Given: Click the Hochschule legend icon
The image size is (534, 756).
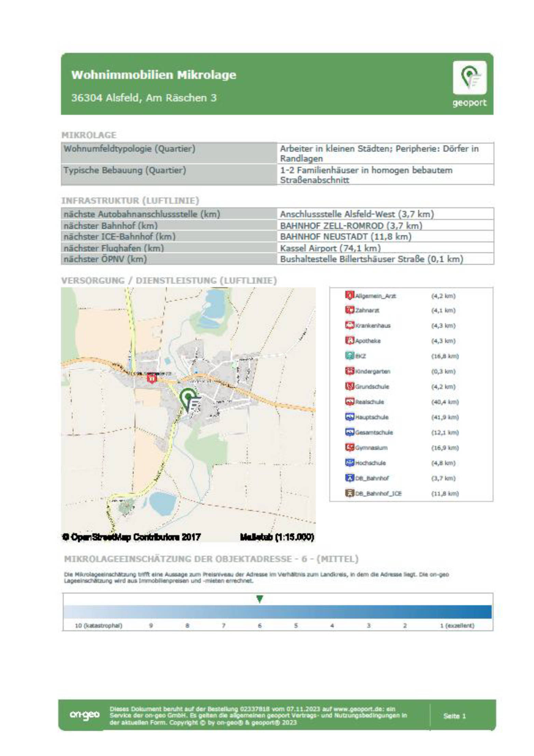Looking at the screenshot, I should (x=349, y=463).
